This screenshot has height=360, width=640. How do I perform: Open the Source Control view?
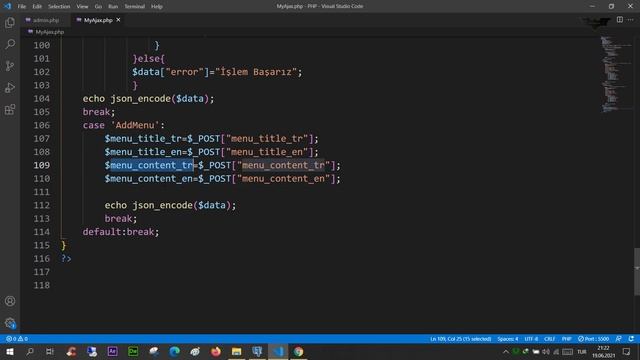coord(10,66)
